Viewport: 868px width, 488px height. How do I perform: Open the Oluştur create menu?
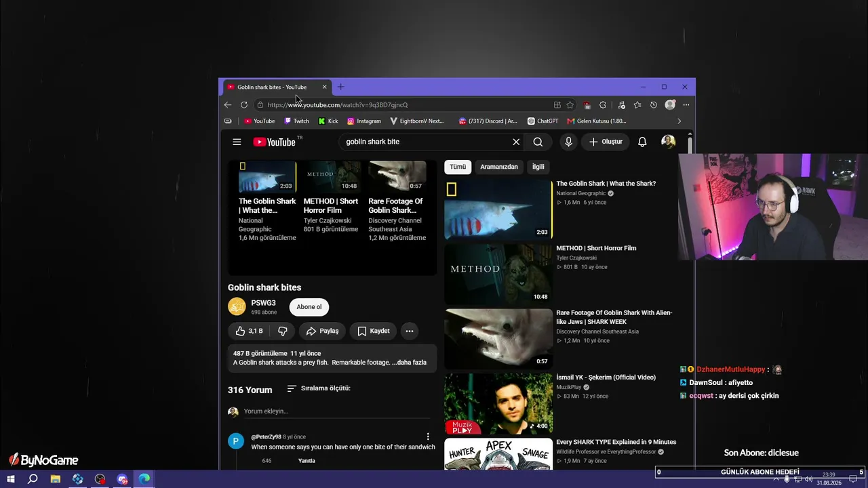point(606,142)
